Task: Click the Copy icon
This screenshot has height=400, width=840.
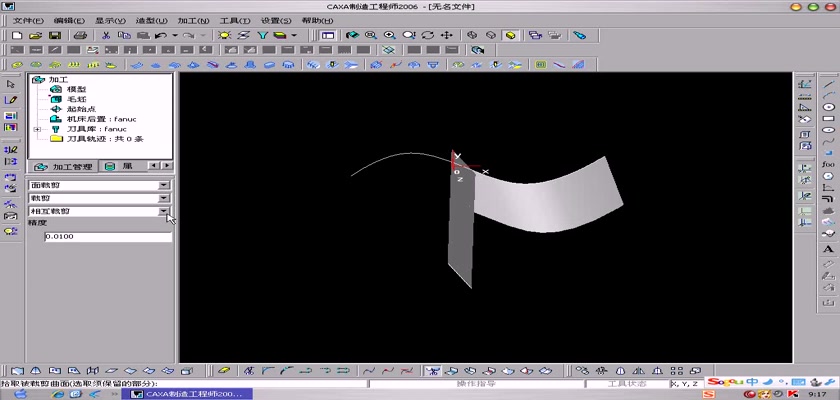Action: tap(124, 35)
